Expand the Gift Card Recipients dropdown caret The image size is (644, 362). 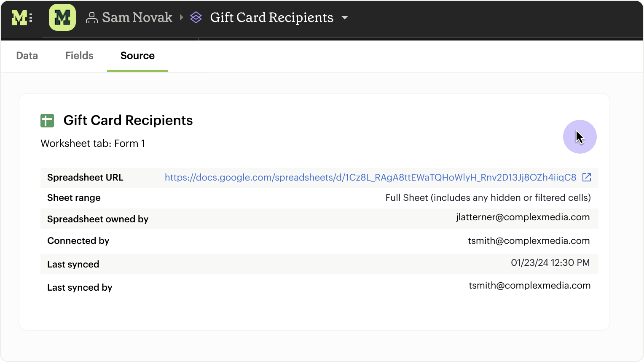345,18
